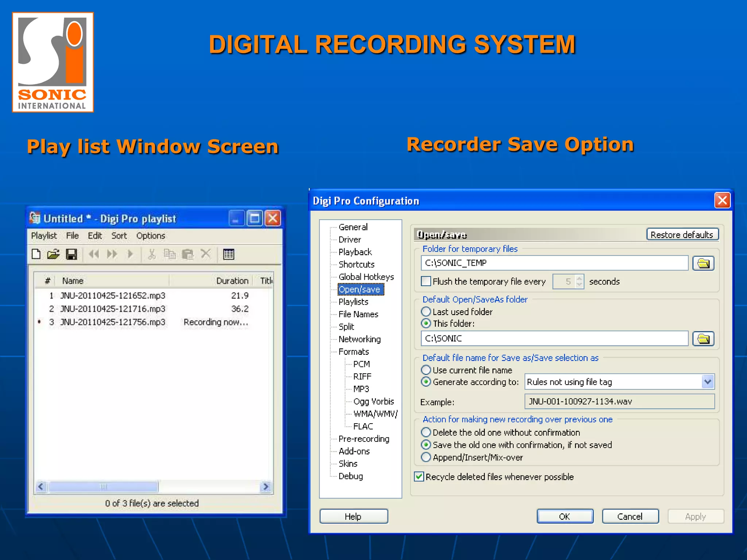Open the Playlist menu
This screenshot has width=747, height=560.
click(x=44, y=236)
